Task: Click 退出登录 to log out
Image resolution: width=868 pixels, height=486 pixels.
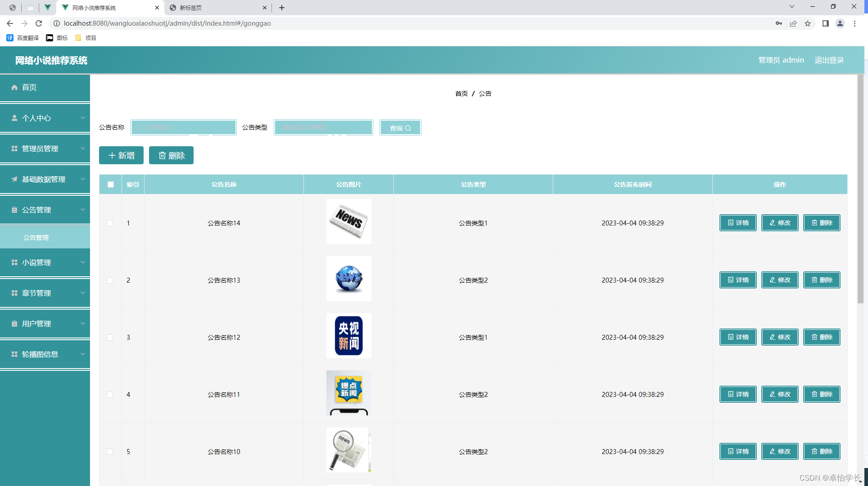Action: pos(829,60)
